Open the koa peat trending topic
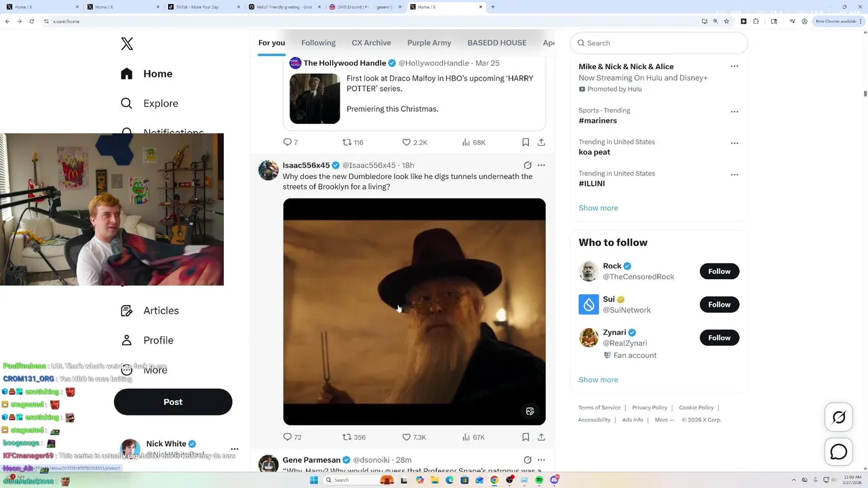The image size is (868, 488). tap(594, 152)
